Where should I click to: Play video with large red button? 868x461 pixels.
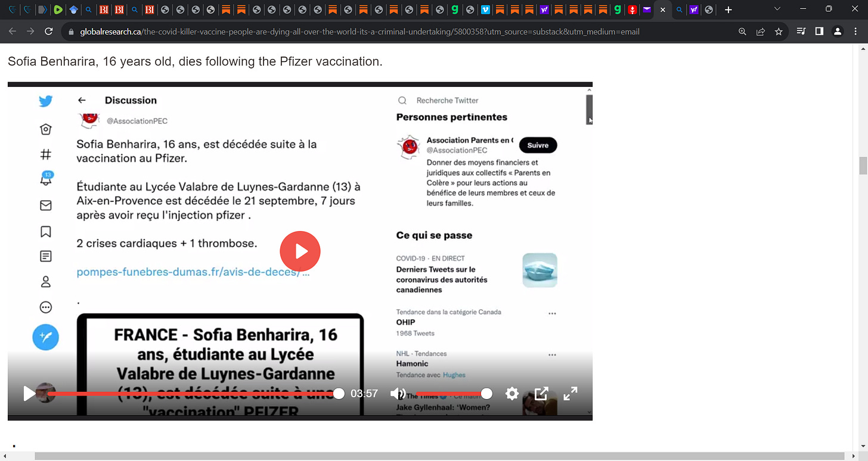pos(300,251)
